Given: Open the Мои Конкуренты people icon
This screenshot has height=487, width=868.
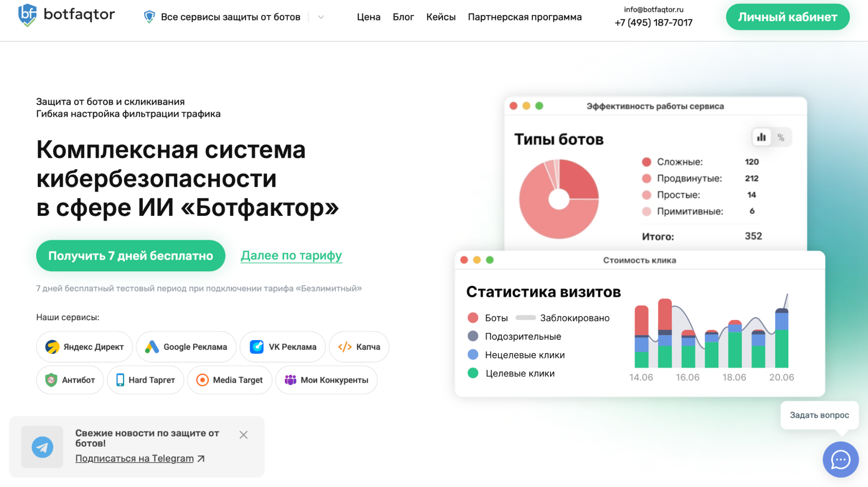Looking at the screenshot, I should pos(289,380).
